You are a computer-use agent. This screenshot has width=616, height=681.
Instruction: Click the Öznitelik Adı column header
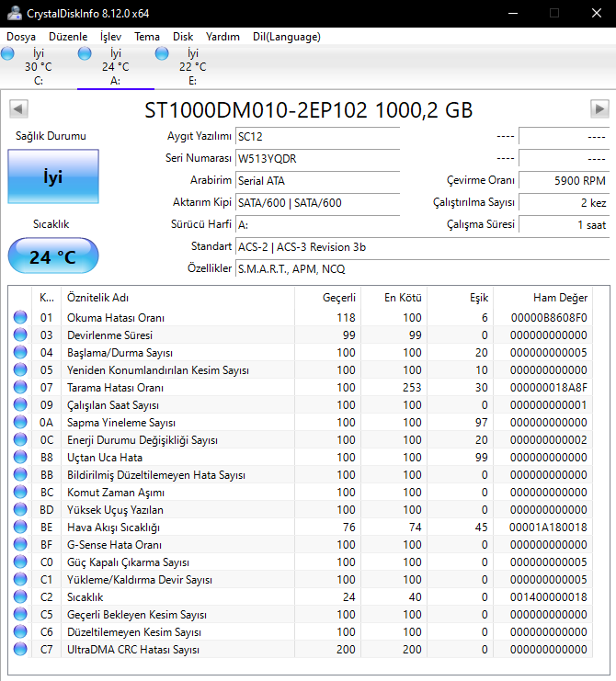click(x=177, y=298)
